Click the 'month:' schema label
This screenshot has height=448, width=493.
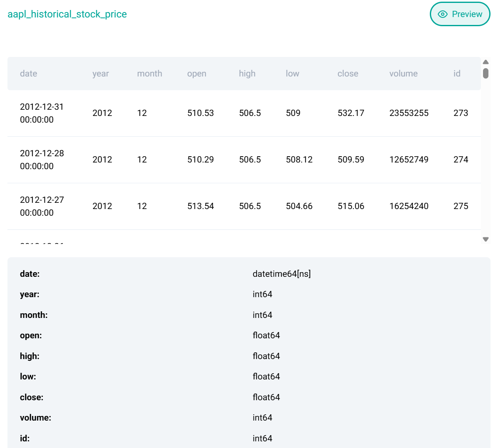34,315
